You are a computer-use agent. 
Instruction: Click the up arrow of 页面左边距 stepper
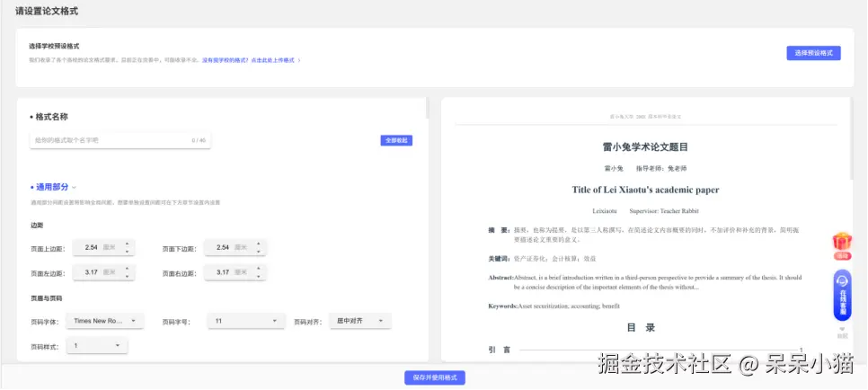coord(127,269)
